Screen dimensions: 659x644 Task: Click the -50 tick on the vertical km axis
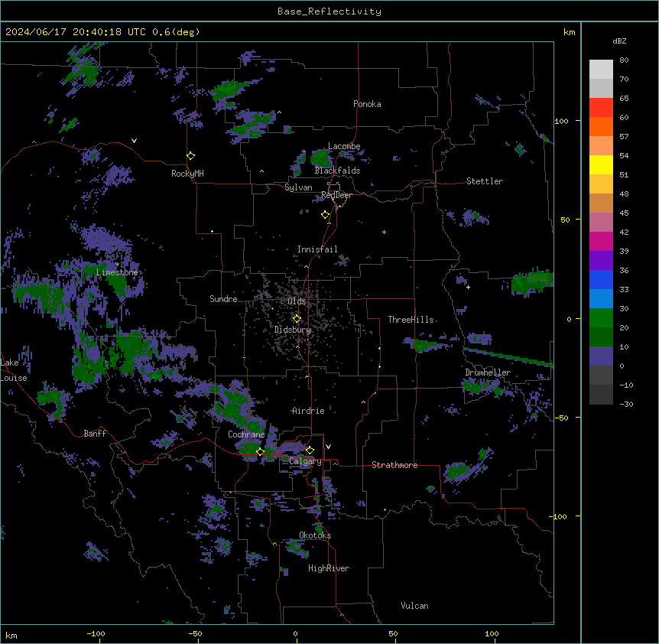point(561,418)
